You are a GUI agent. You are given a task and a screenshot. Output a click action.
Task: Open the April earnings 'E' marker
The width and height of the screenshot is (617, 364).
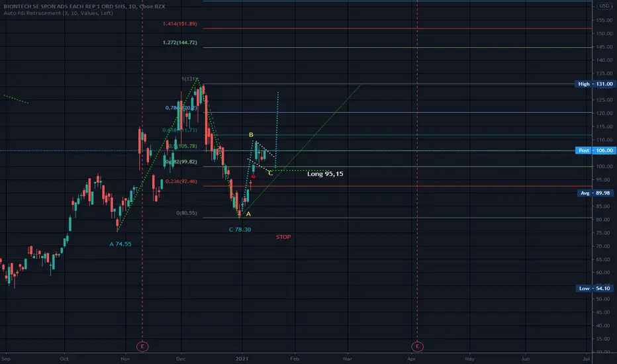tap(417, 347)
